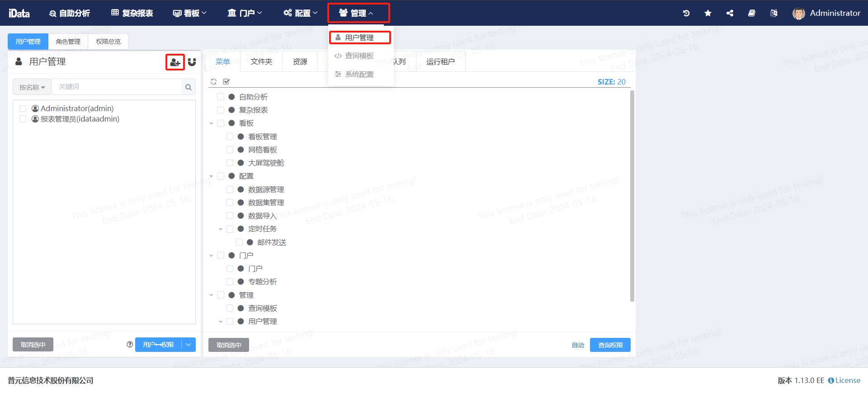Viewport: 868px width, 393px height.
Task: Click the add user icon
Action: 175,62
